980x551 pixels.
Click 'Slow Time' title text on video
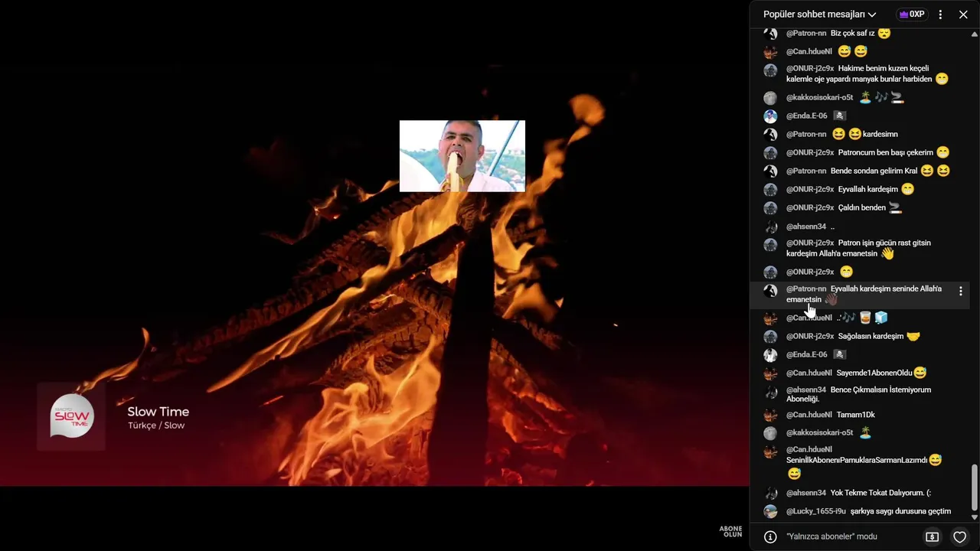(x=158, y=412)
